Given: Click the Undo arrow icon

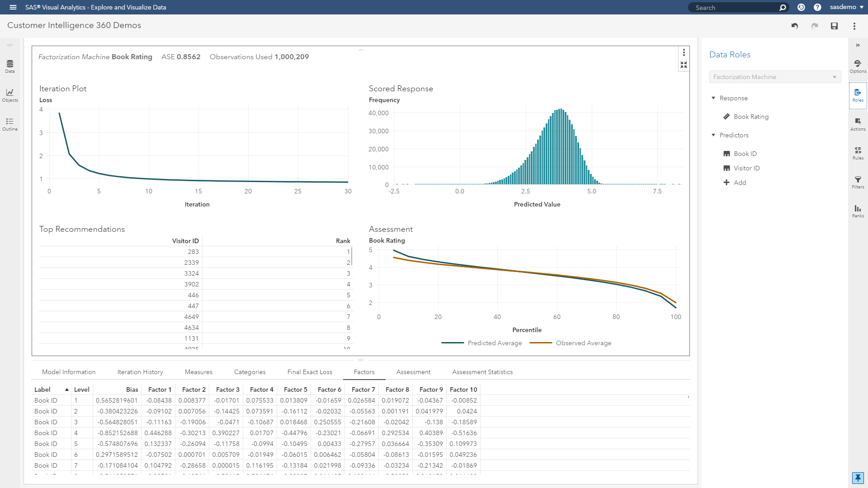Looking at the screenshot, I should pyautogui.click(x=794, y=26).
